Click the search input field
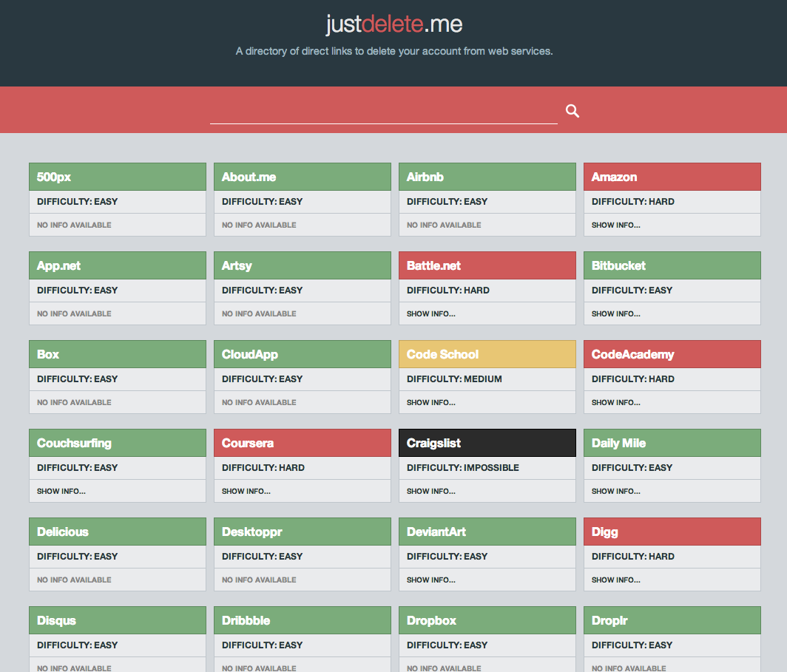This screenshot has height=672, width=787. 383,112
